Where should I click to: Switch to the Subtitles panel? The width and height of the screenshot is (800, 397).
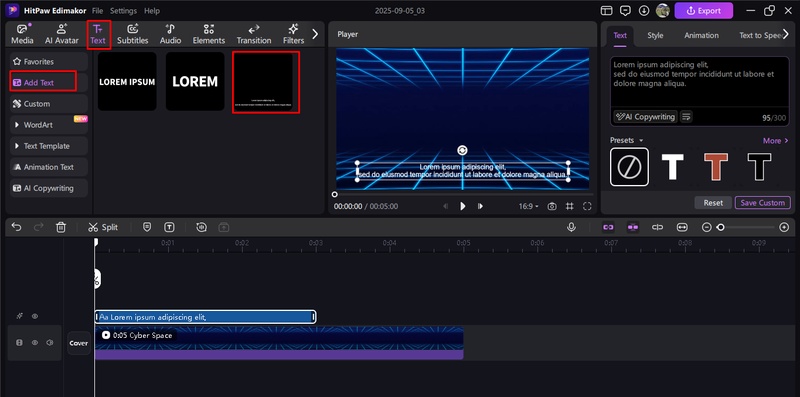click(133, 34)
